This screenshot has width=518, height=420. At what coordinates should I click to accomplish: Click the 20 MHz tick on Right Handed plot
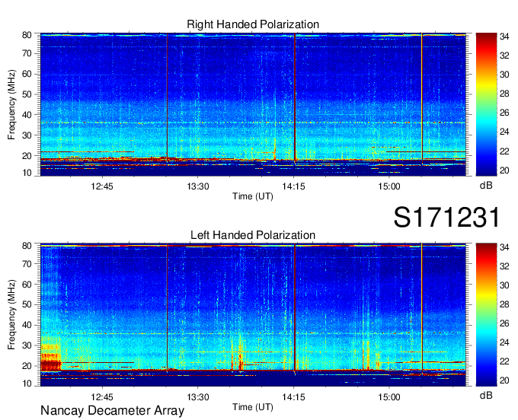(27, 155)
